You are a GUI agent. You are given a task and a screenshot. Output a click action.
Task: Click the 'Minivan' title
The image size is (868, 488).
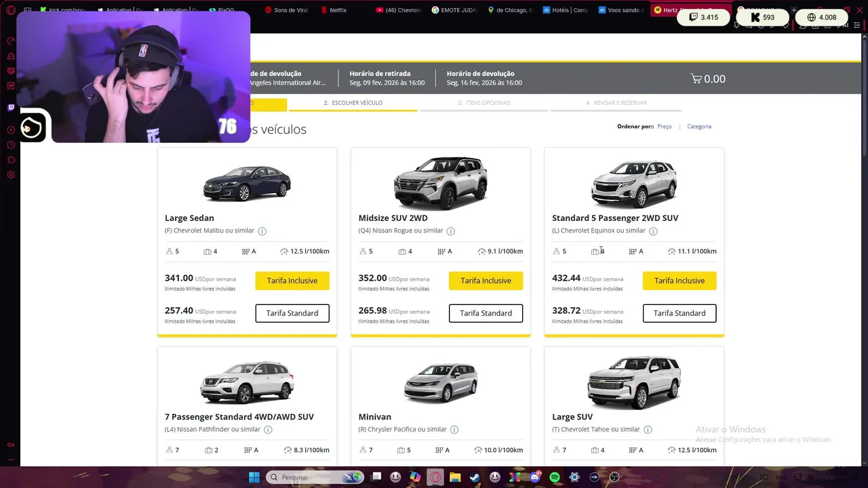[375, 417]
